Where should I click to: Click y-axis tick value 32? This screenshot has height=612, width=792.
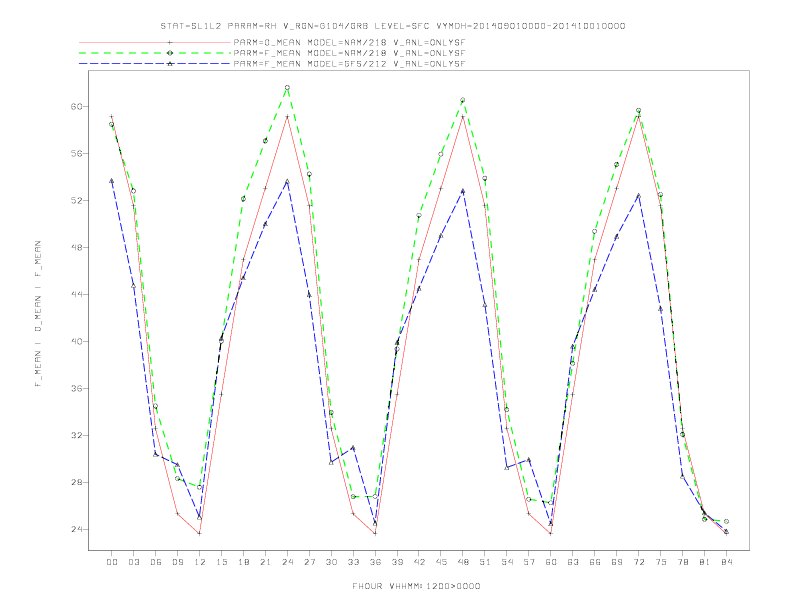(75, 435)
